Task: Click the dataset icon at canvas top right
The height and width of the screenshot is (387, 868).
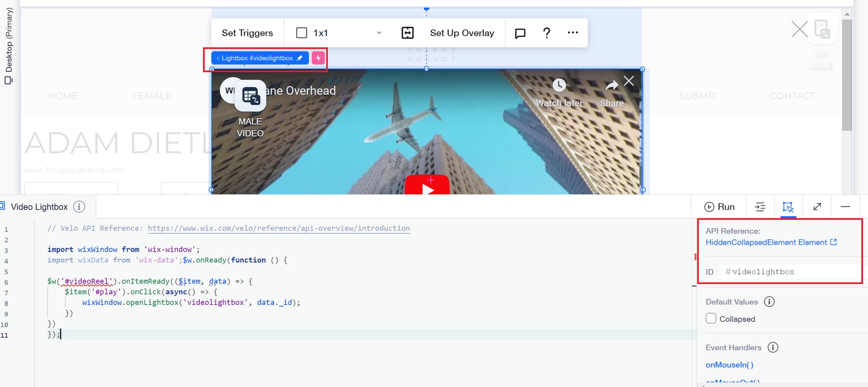Action: (x=822, y=29)
